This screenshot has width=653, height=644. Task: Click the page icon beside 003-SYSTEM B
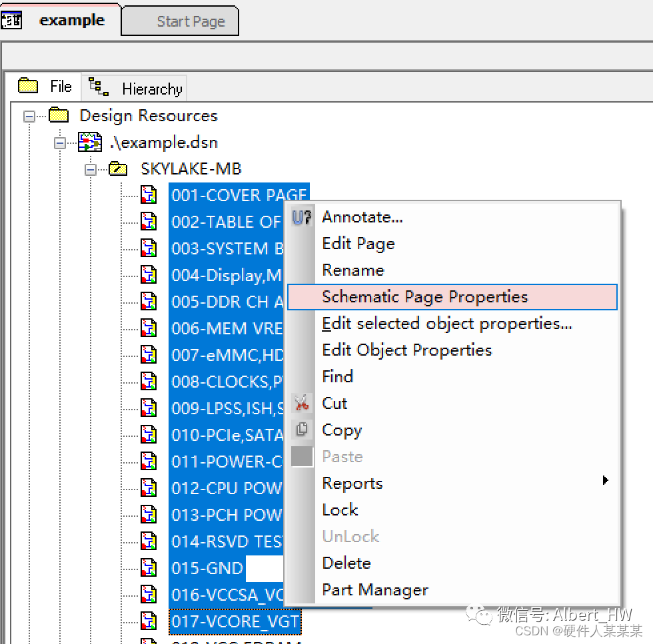click(x=149, y=248)
